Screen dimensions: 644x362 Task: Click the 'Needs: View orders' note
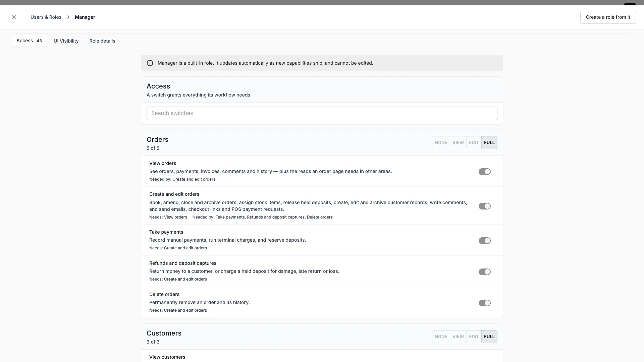(168, 217)
